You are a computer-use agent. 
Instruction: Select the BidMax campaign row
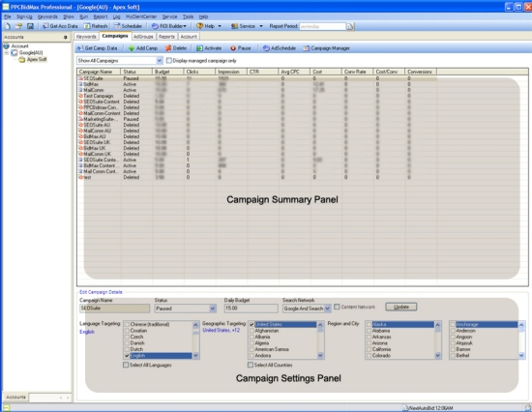258,84
